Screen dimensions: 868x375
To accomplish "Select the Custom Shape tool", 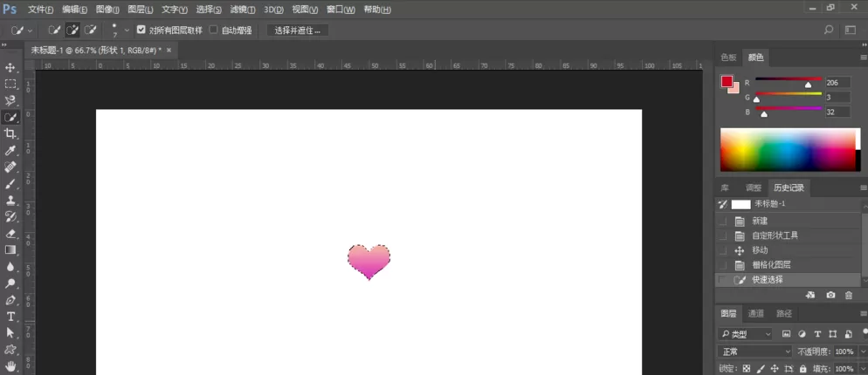I will (10, 350).
